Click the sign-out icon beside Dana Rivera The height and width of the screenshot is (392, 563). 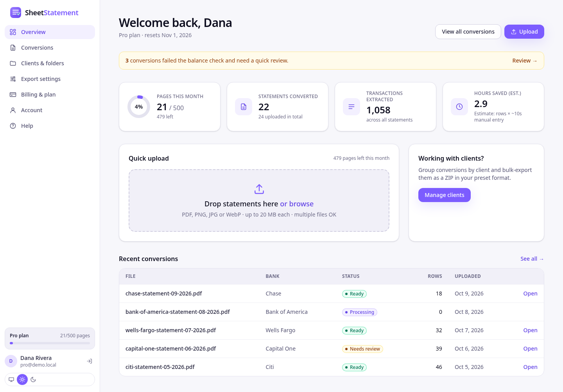coord(90,361)
